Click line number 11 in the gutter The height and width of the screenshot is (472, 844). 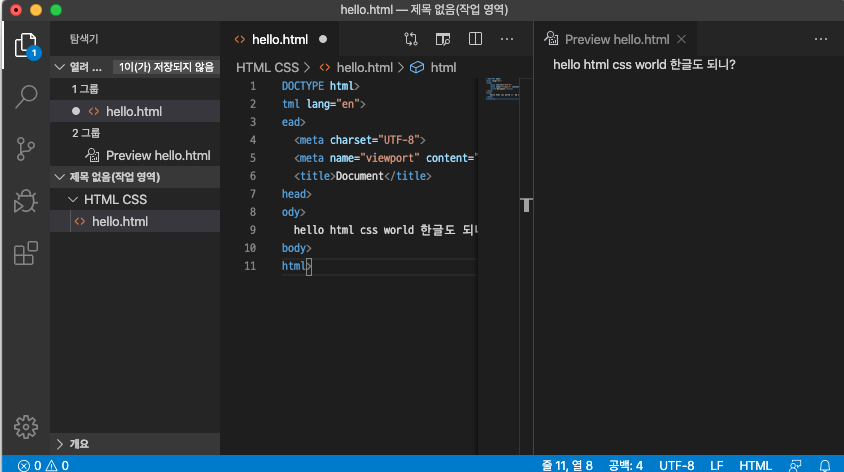[x=250, y=266]
